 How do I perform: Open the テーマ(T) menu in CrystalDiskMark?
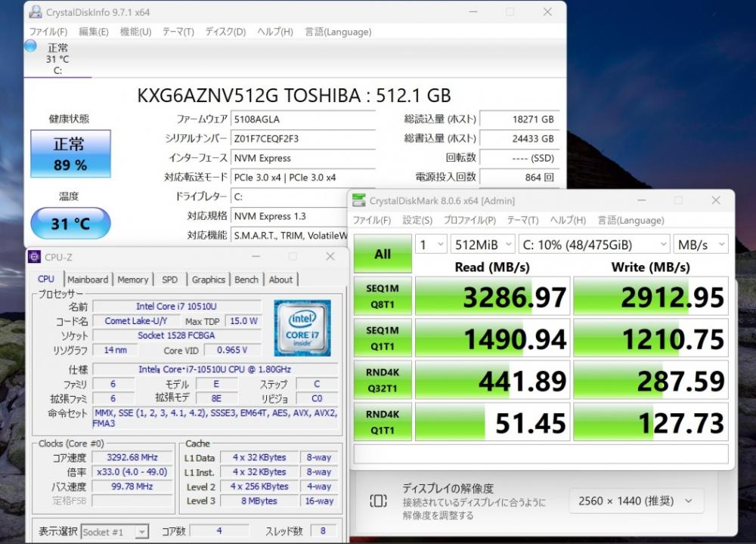[x=522, y=220]
